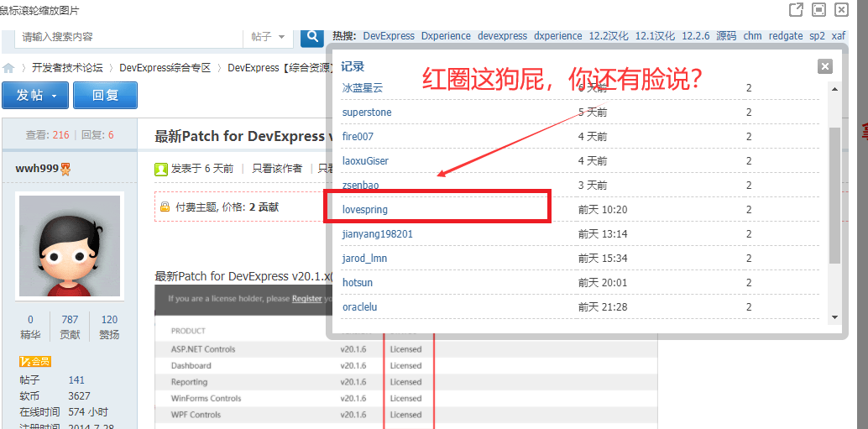
Task: Click the 787 贡献 stat
Action: [70, 327]
